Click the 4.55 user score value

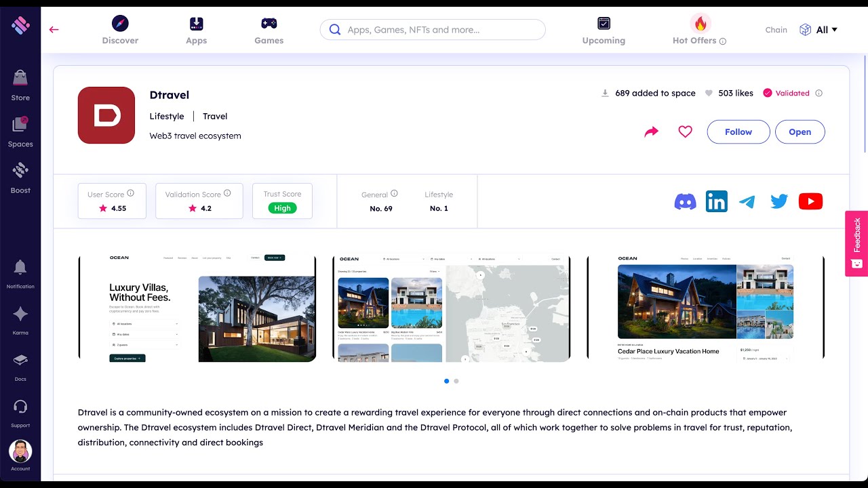(119, 209)
